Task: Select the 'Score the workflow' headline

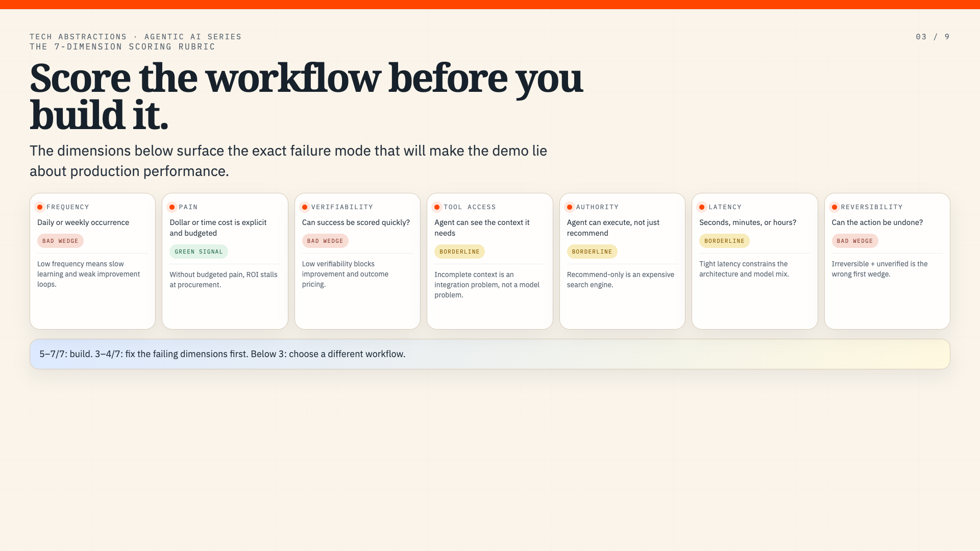Action: (x=306, y=96)
